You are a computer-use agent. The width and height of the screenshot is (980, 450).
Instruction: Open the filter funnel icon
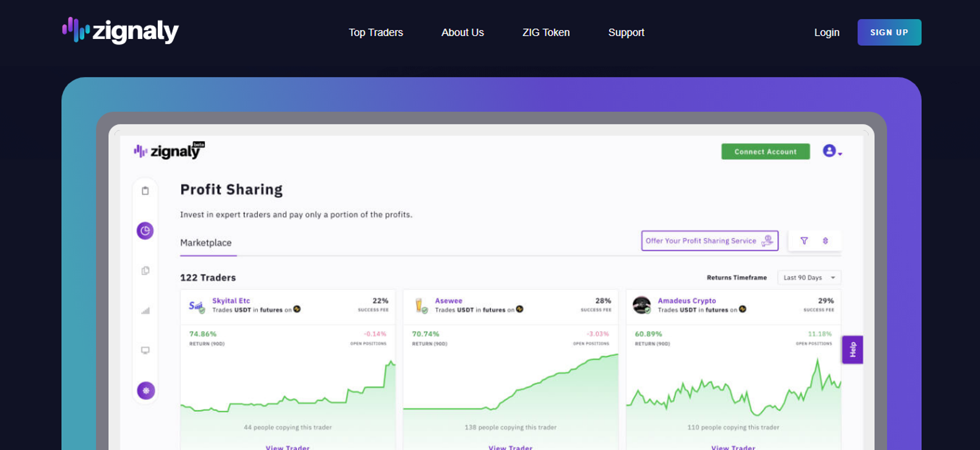pos(804,241)
